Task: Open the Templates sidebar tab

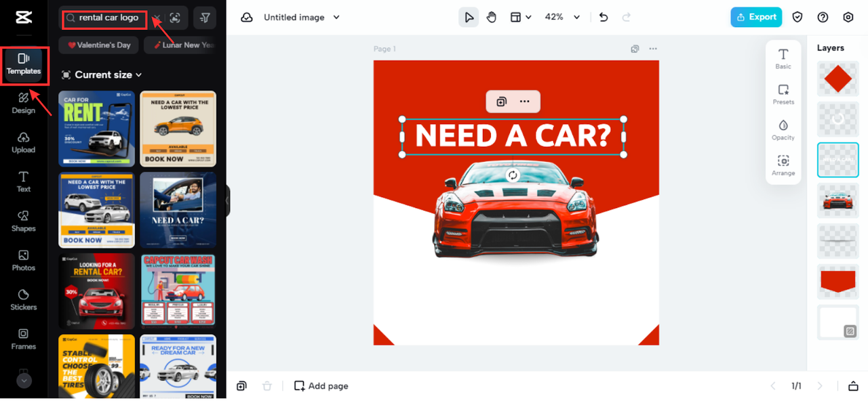Action: pyautogui.click(x=24, y=64)
